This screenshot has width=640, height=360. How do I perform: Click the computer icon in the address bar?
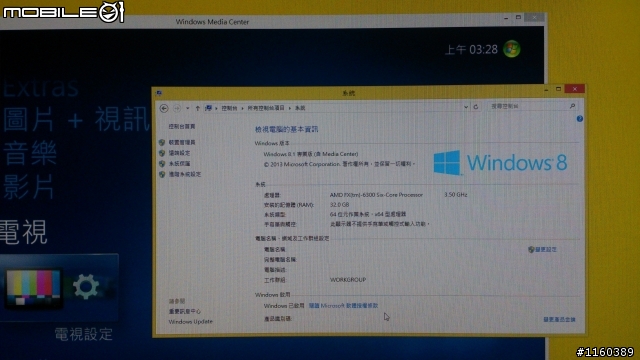(208, 108)
